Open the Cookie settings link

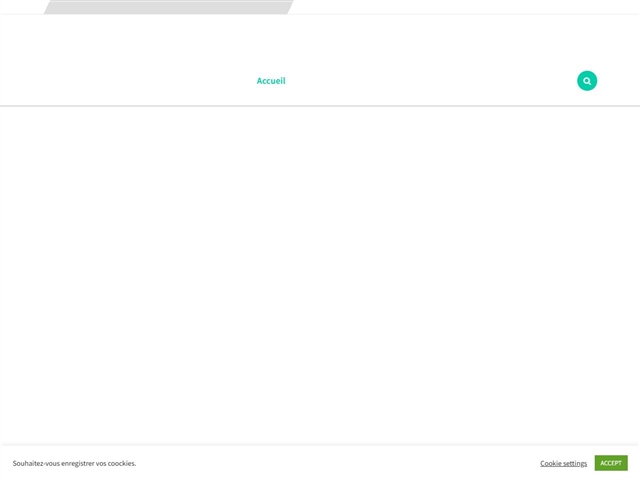563,463
